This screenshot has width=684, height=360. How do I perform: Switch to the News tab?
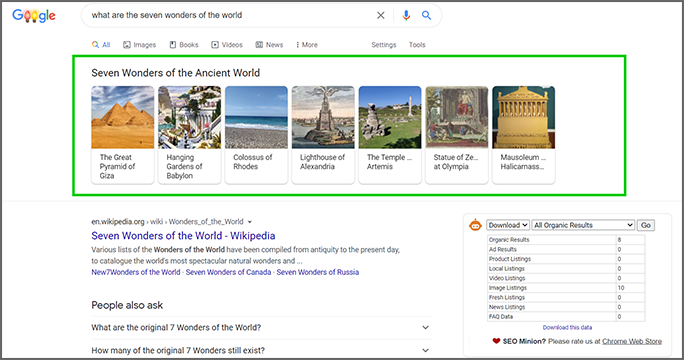pos(269,45)
